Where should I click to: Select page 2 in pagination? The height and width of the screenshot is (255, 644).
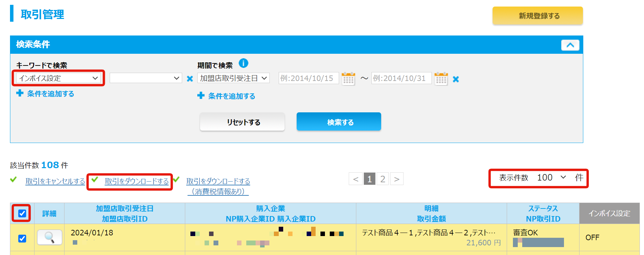pyautogui.click(x=383, y=179)
